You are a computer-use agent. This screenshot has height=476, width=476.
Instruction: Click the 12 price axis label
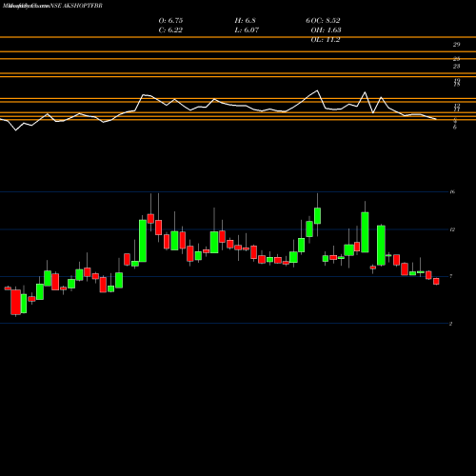[452, 229]
